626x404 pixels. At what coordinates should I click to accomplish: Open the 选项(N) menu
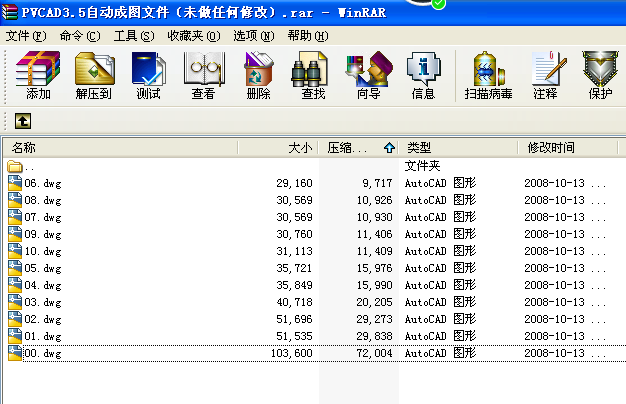(x=254, y=36)
